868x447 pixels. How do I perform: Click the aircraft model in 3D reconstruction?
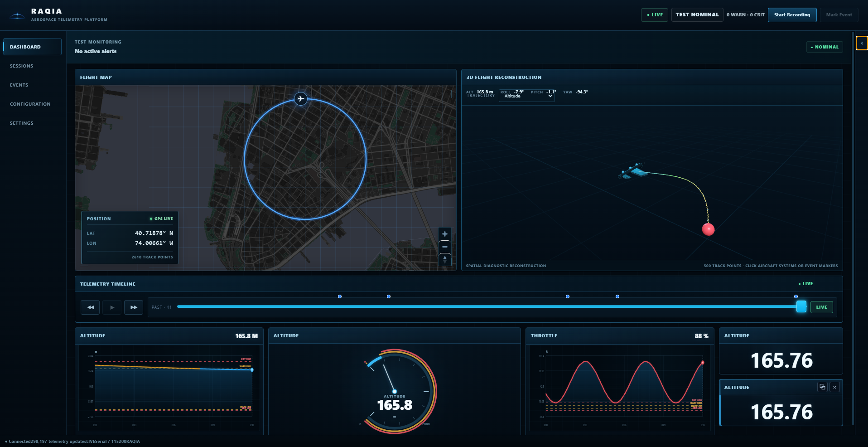coord(633,171)
